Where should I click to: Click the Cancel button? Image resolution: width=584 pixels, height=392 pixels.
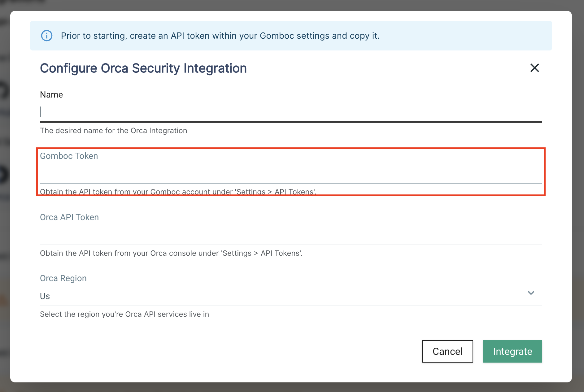click(447, 351)
